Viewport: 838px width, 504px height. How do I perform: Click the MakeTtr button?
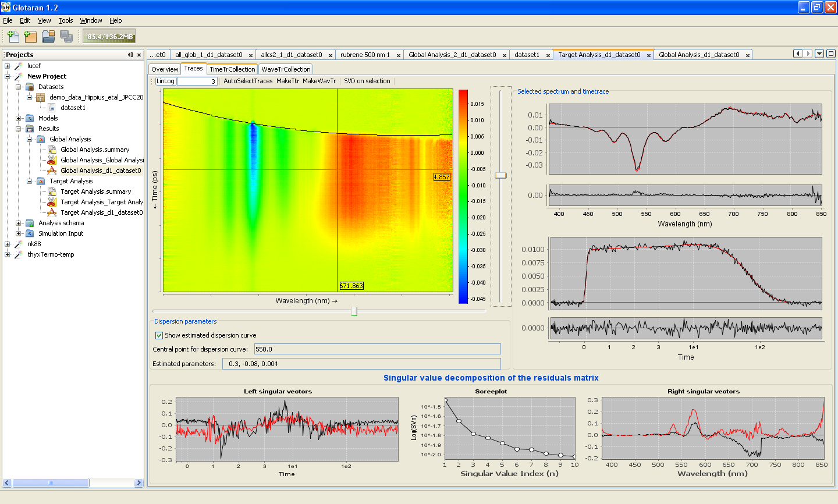tap(287, 81)
